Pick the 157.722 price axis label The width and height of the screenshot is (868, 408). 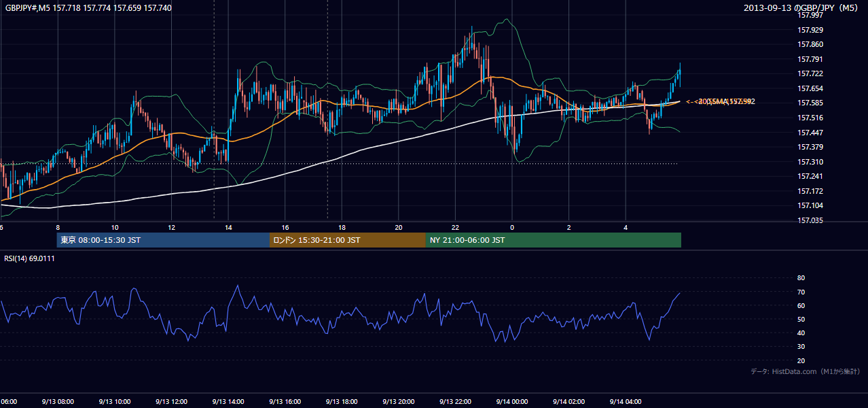tap(810, 73)
